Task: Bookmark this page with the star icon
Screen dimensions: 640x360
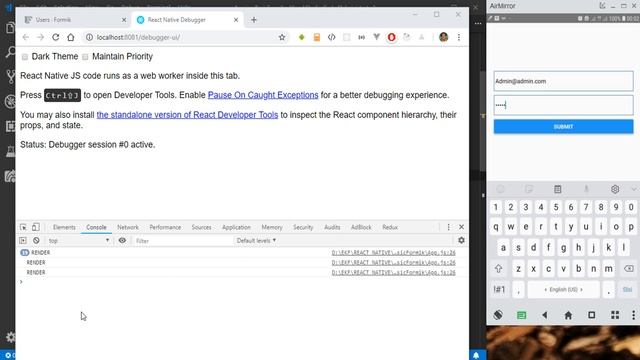Action: pyautogui.click(x=282, y=37)
